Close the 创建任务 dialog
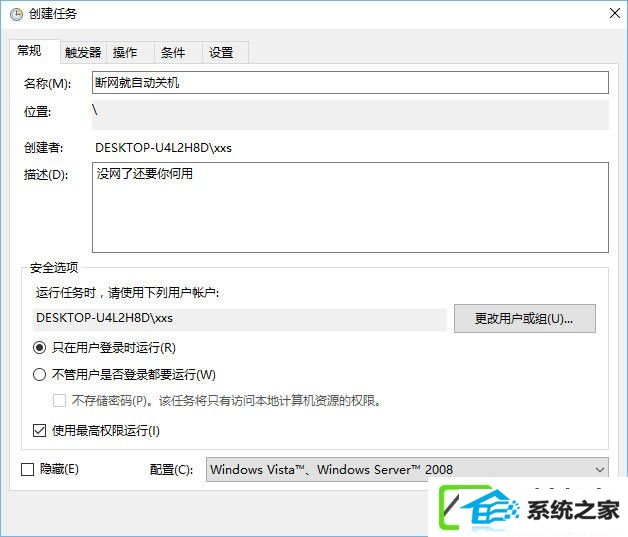The width and height of the screenshot is (628, 537). click(615, 13)
